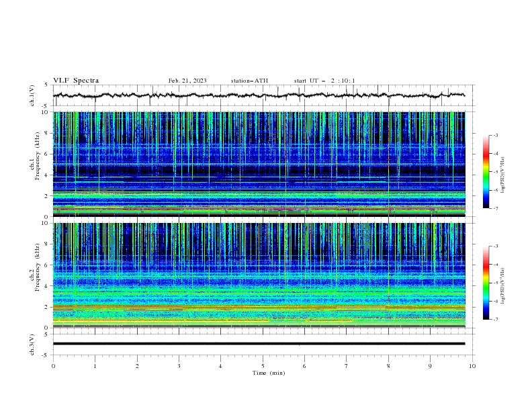Click the "8" tick on the time axis
Viewport: 532px width, 411px height.
(x=388, y=366)
